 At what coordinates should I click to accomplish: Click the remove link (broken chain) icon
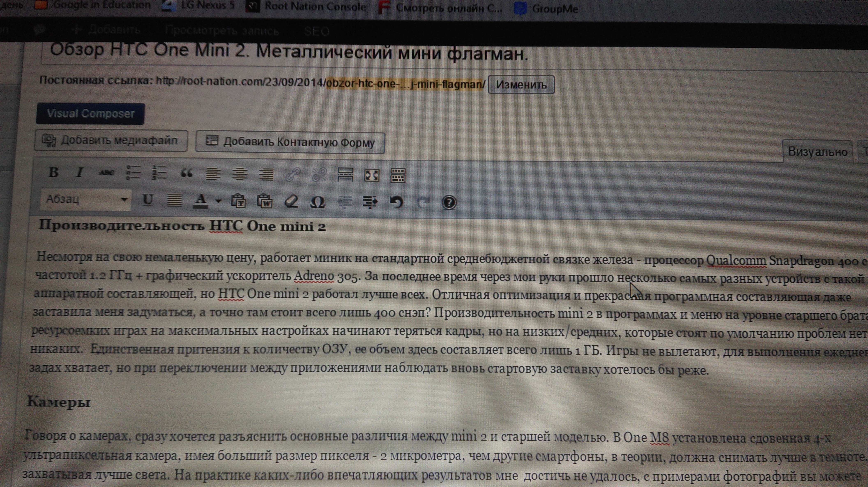[x=319, y=175]
